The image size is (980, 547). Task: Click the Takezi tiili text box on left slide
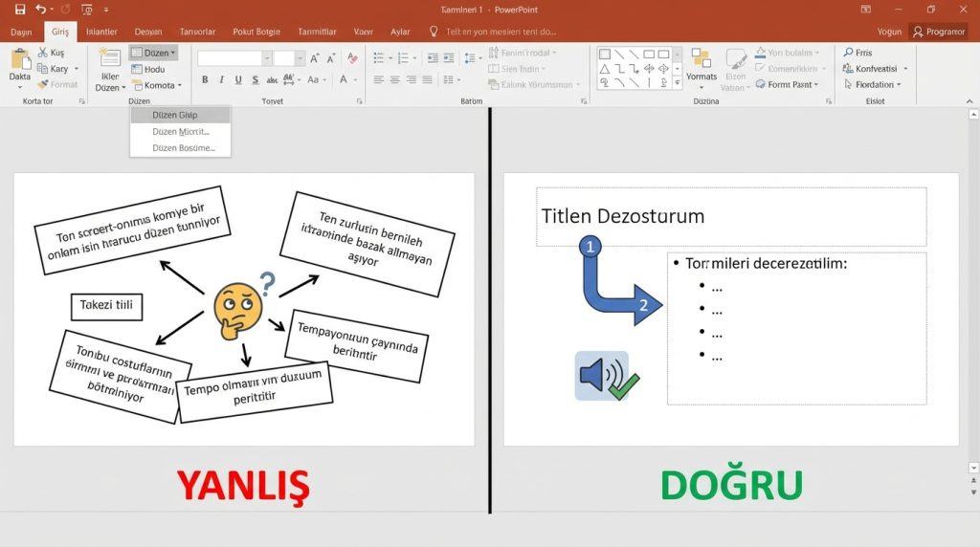pos(106,307)
